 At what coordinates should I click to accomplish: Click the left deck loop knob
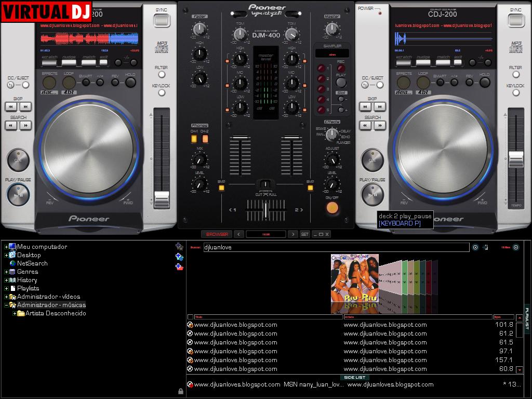coord(69,83)
